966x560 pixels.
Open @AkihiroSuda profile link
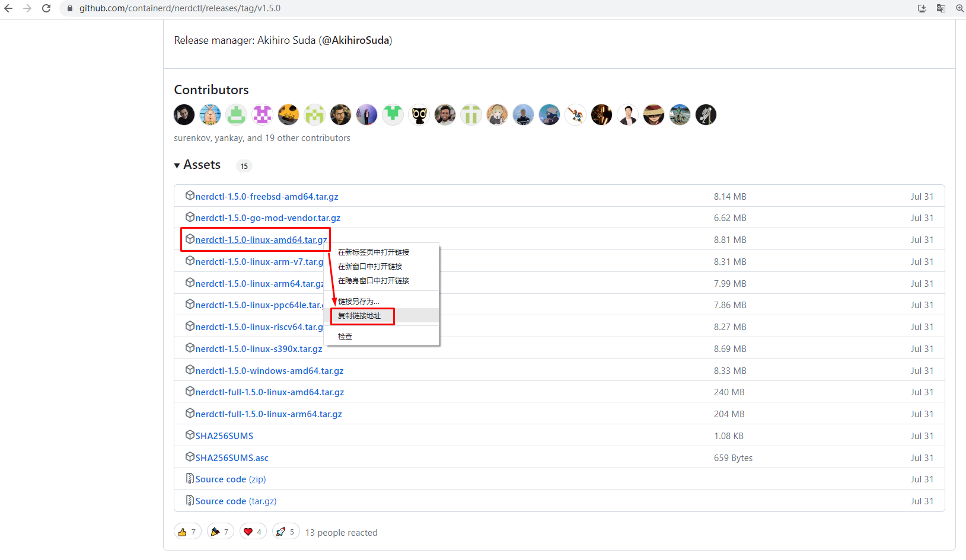tap(356, 40)
